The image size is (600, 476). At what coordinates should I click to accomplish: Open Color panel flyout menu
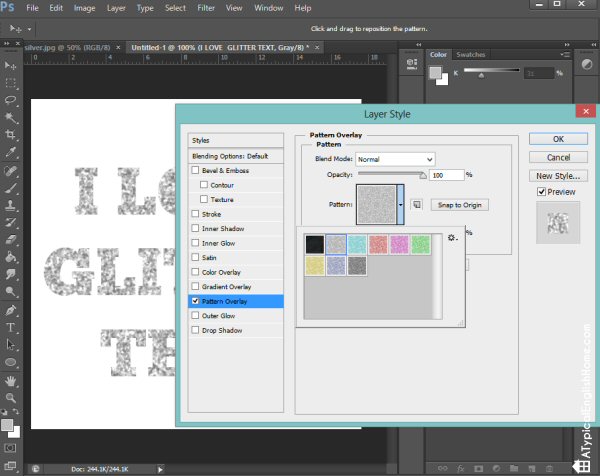565,55
